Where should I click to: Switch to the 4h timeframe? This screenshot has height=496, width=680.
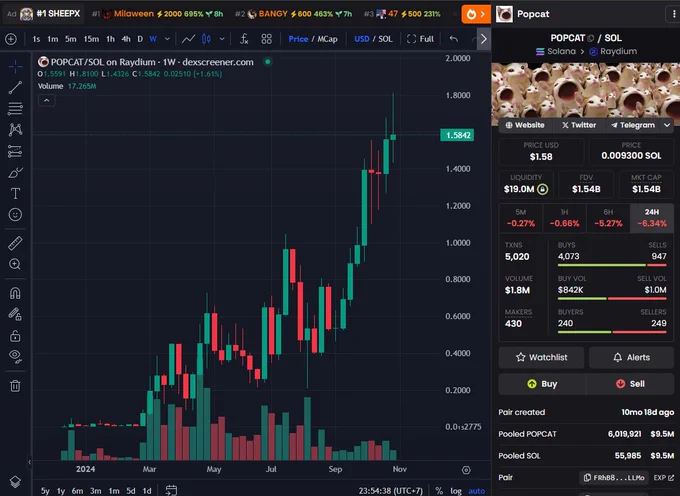[126, 39]
